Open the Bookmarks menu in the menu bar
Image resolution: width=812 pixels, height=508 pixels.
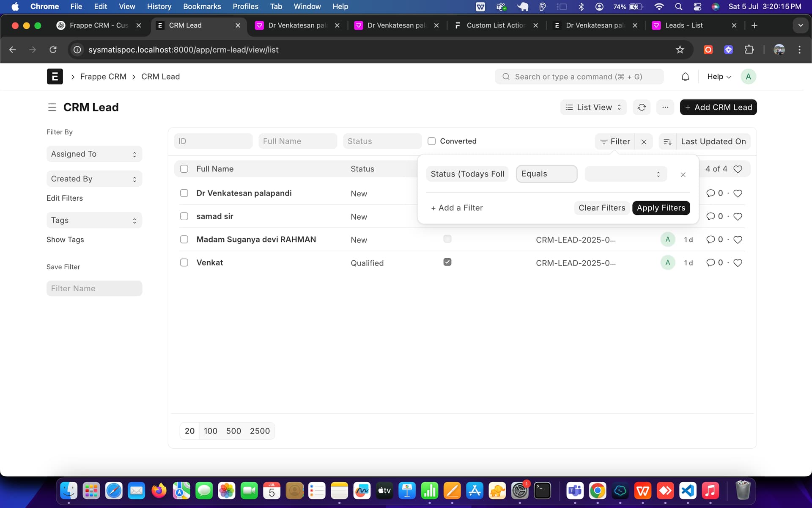click(x=202, y=6)
